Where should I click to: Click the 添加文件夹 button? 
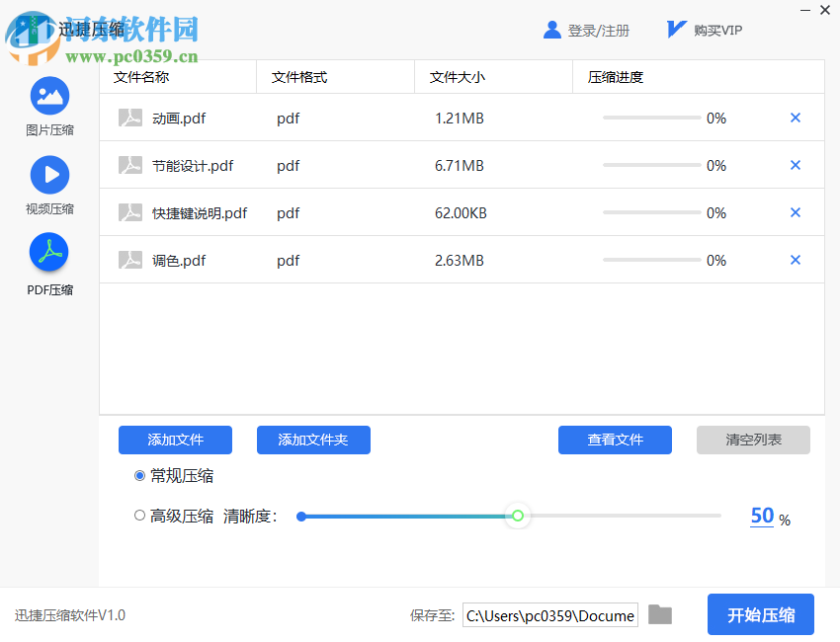pos(313,440)
